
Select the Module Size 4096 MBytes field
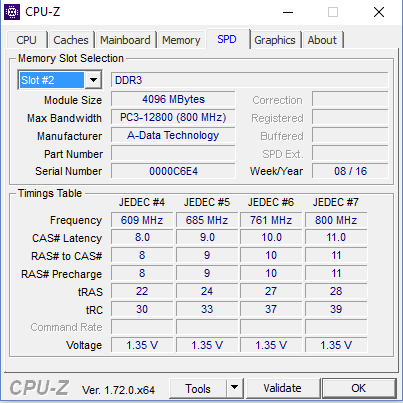173,99
